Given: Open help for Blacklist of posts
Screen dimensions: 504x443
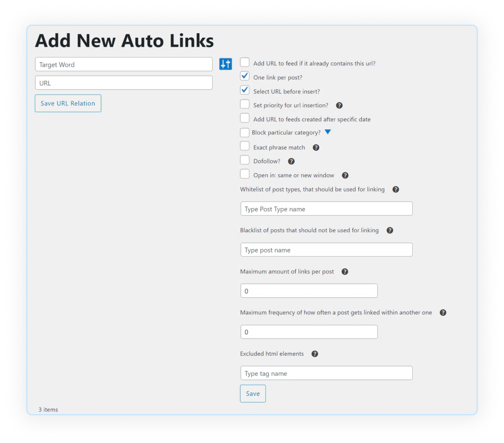Looking at the screenshot, I should tap(390, 230).
